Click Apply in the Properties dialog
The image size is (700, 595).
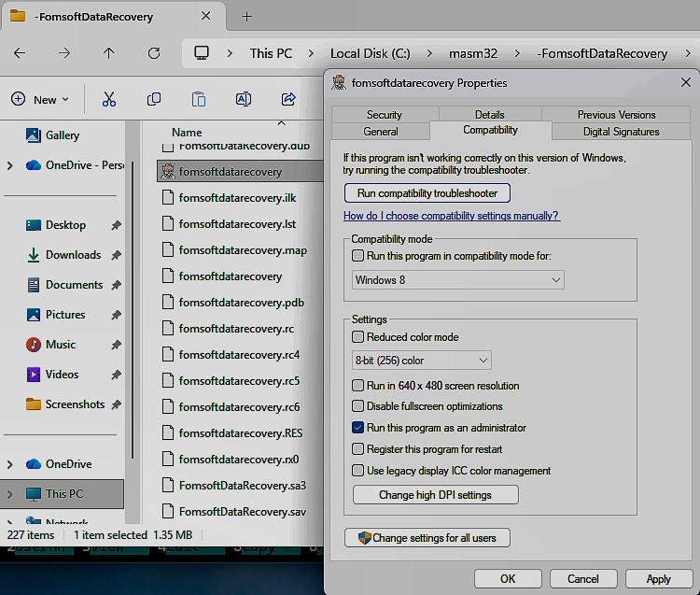[659, 579]
